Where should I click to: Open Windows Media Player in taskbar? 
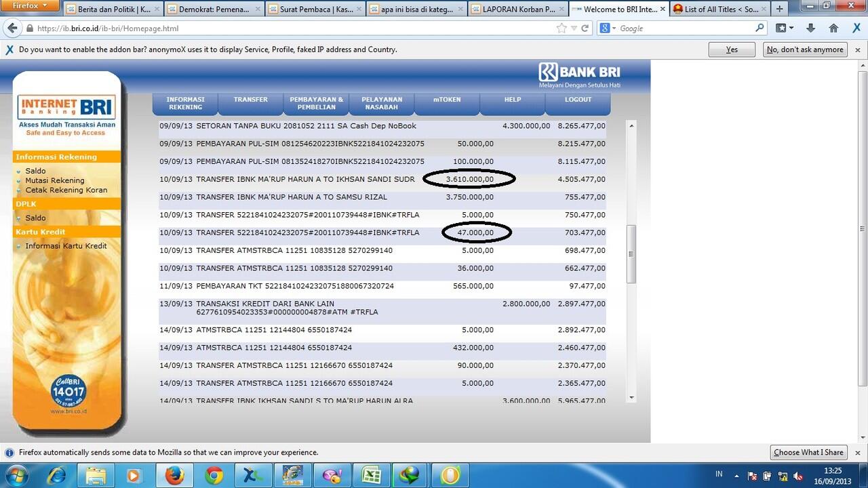(x=134, y=475)
